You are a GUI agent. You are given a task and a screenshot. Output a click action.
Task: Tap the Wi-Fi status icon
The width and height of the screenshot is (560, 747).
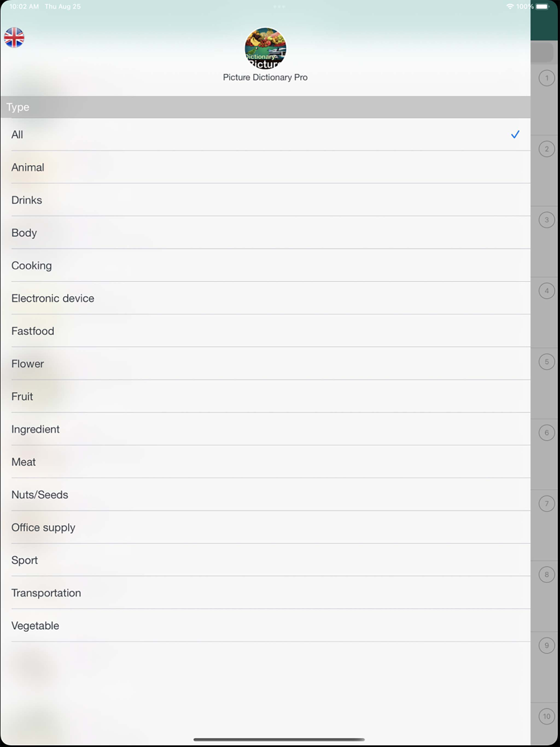(510, 7)
